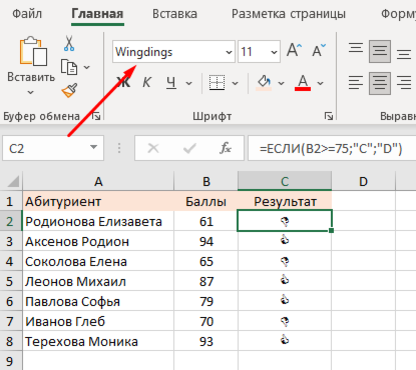Select column C header
Viewport: 416px width, 370px height.
[x=285, y=181]
